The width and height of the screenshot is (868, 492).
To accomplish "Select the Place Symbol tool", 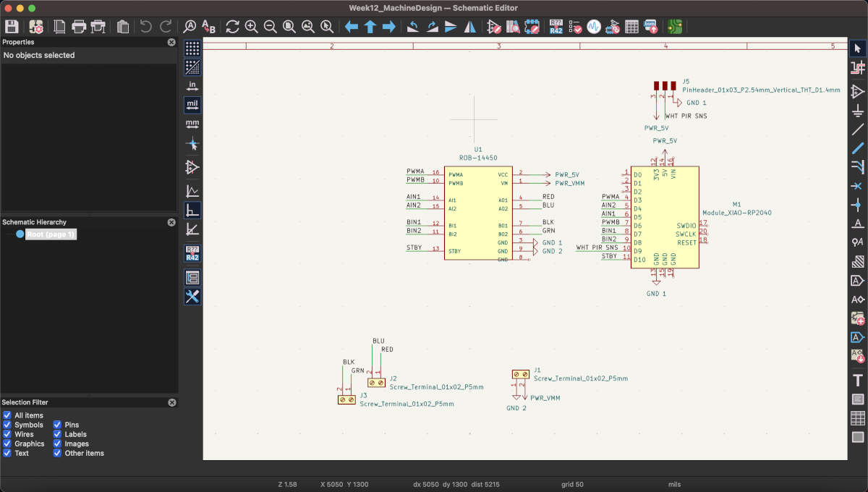I will click(858, 91).
